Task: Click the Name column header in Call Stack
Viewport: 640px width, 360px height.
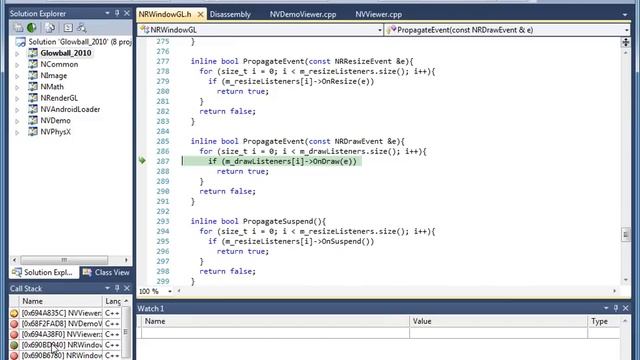Action: [x=60, y=301]
